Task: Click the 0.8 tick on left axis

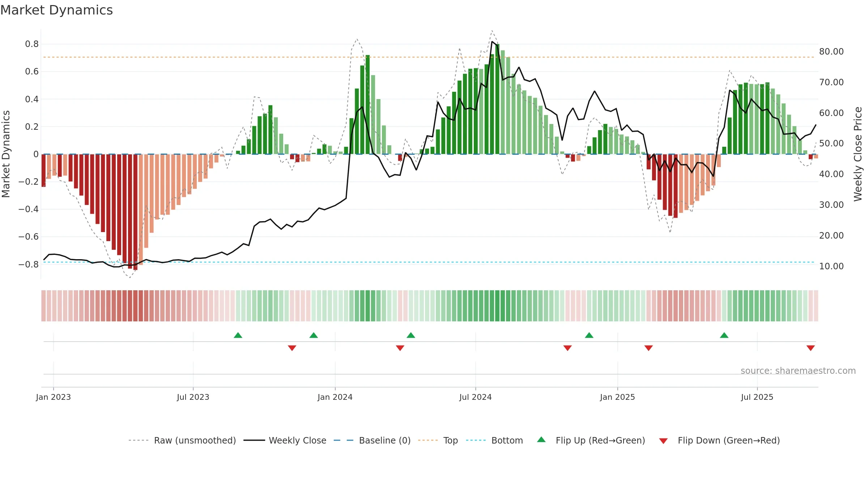Action: (x=32, y=44)
